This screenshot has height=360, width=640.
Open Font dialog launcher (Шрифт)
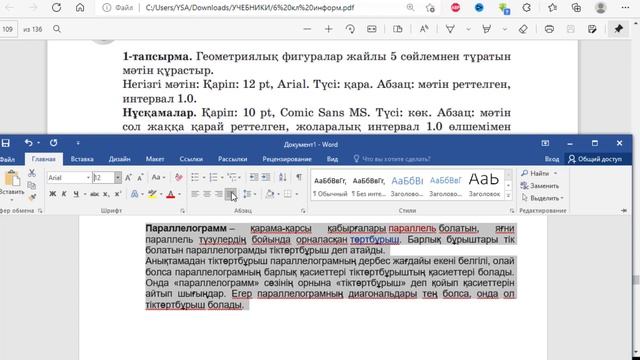[182, 211]
